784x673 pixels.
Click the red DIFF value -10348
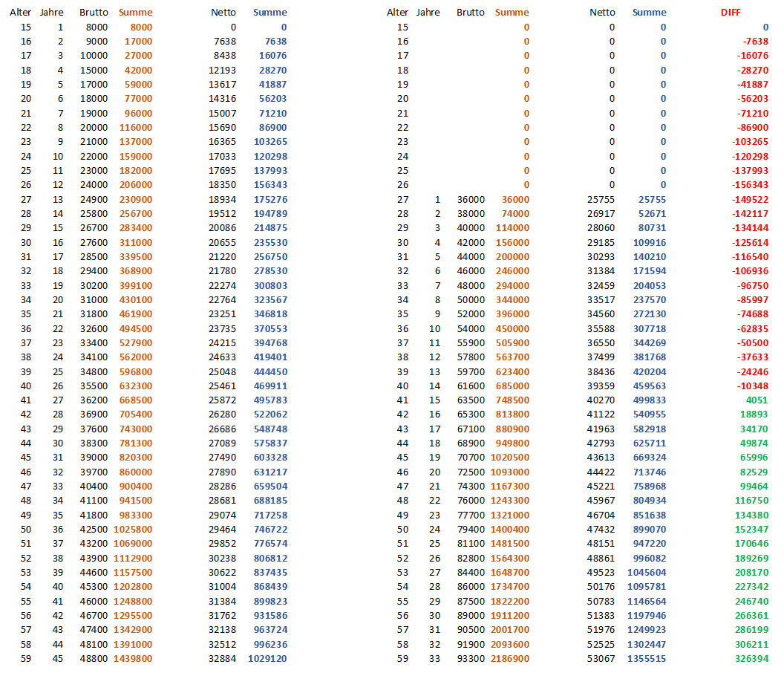tap(753, 386)
